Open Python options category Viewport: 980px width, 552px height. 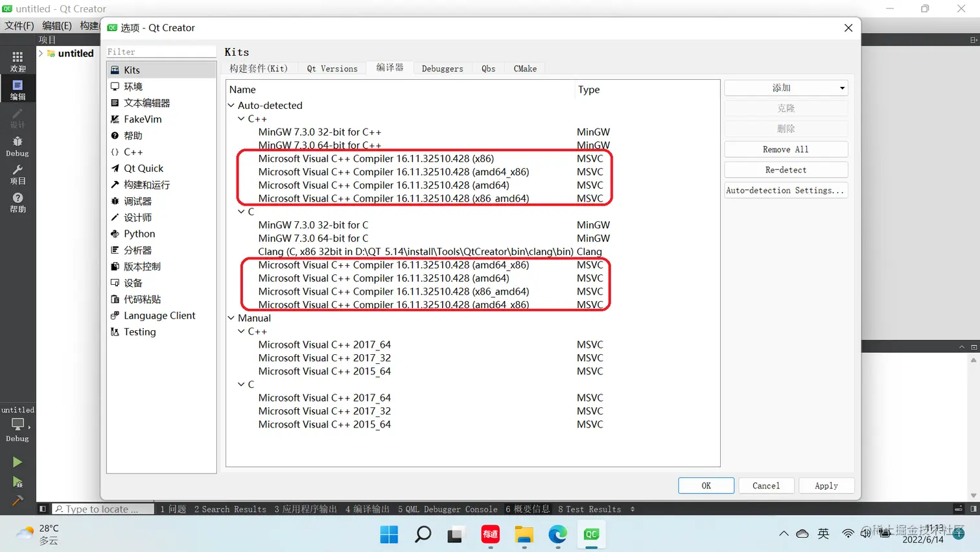(x=161, y=234)
